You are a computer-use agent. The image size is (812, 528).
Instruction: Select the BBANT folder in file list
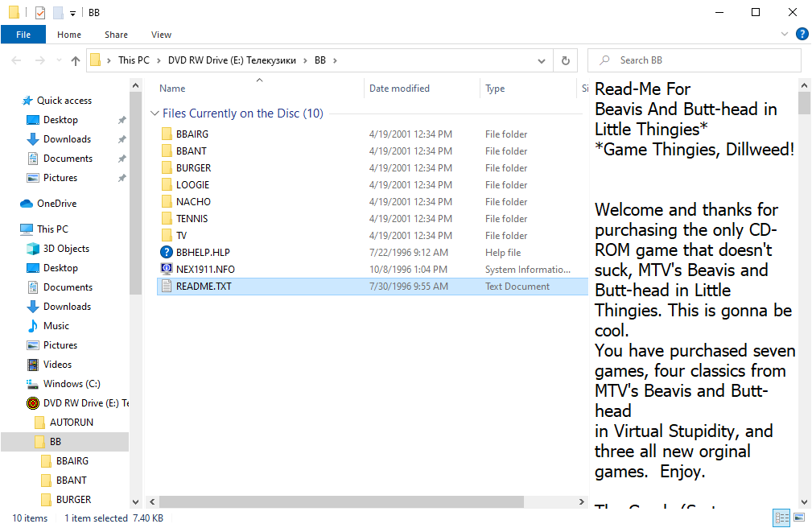tap(373, 151)
